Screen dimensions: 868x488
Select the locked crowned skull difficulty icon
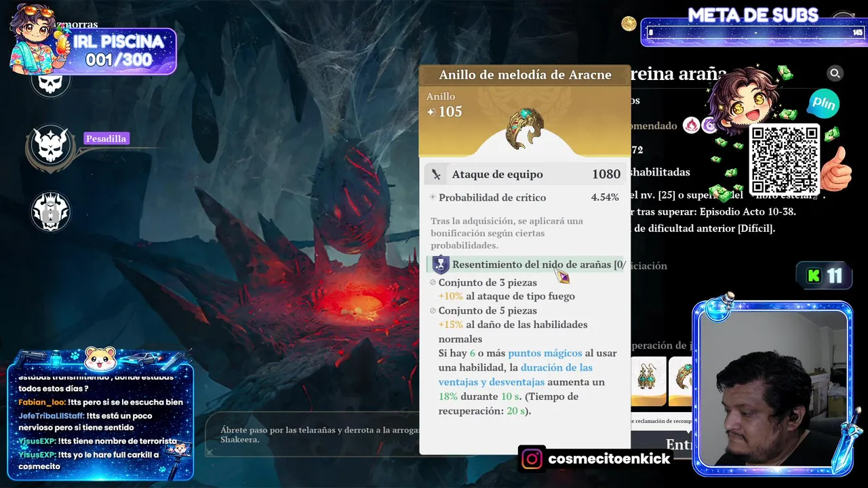pyautogui.click(x=51, y=211)
